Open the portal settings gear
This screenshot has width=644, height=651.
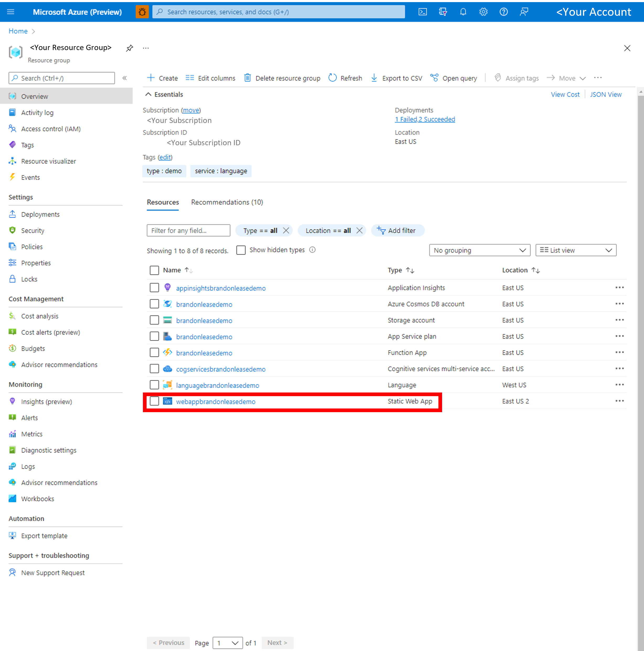pos(483,12)
